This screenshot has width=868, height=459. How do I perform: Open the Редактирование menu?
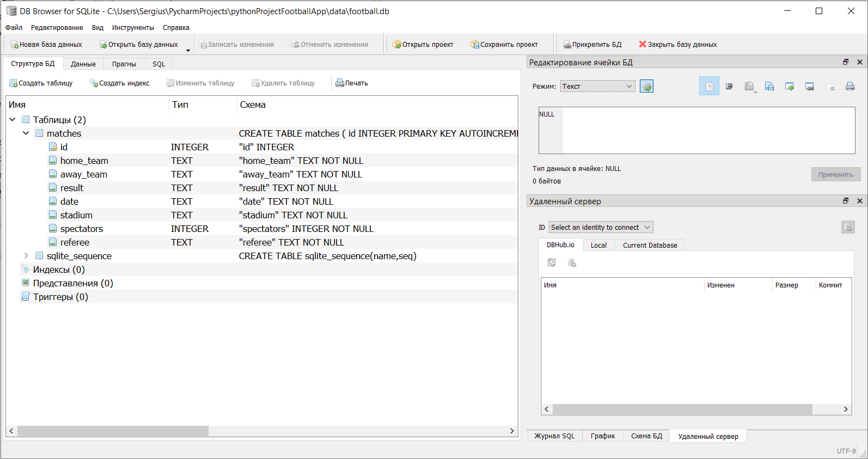[57, 28]
